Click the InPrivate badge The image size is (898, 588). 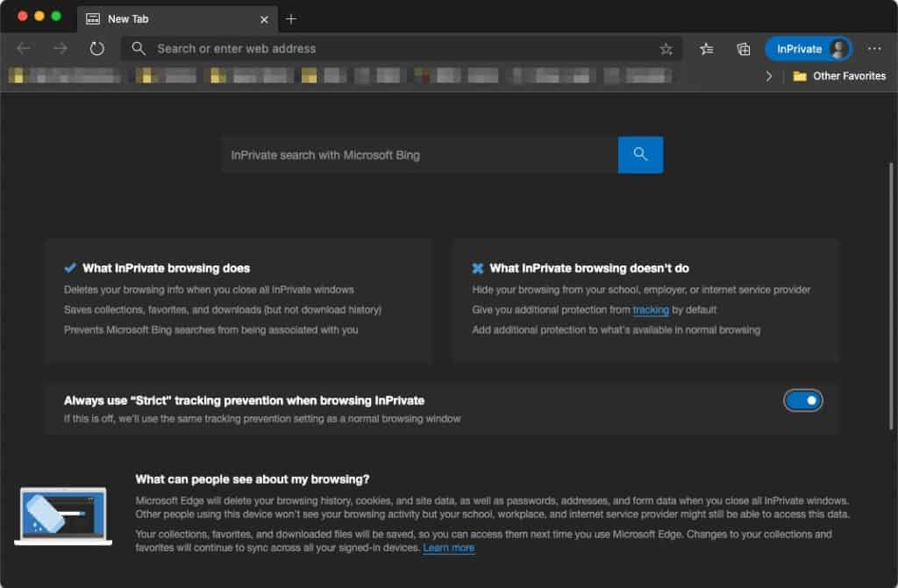(x=801, y=48)
